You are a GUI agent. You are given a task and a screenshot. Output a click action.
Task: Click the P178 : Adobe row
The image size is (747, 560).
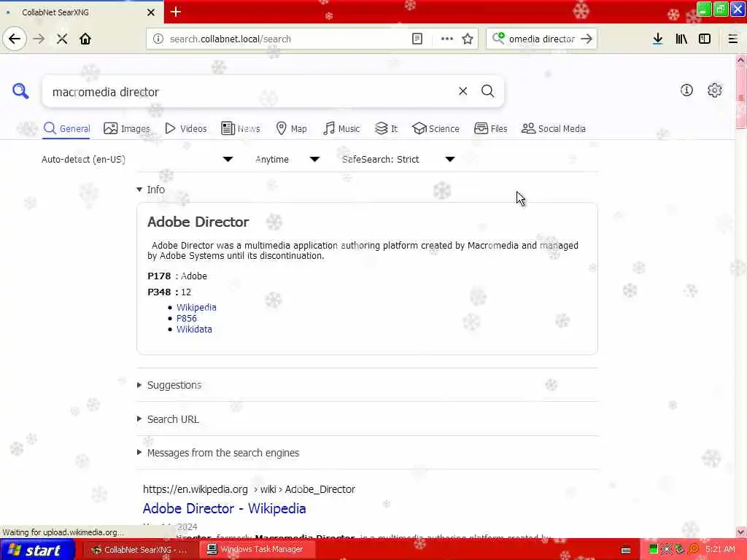coord(177,276)
